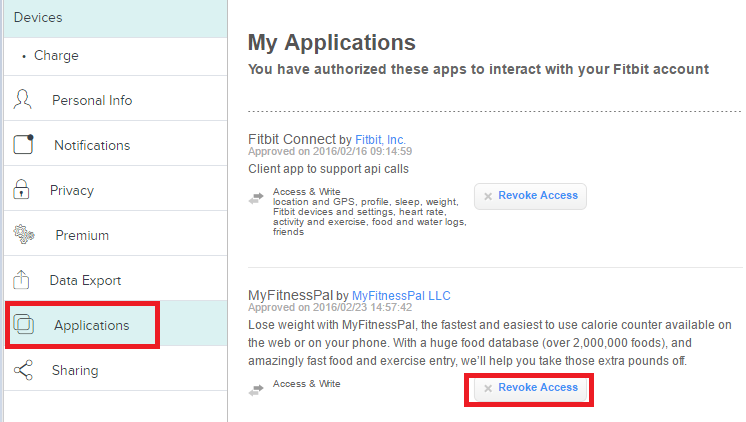This screenshot has width=746, height=422.
Task: Revoke access for Fitbit Connect
Action: (x=530, y=196)
